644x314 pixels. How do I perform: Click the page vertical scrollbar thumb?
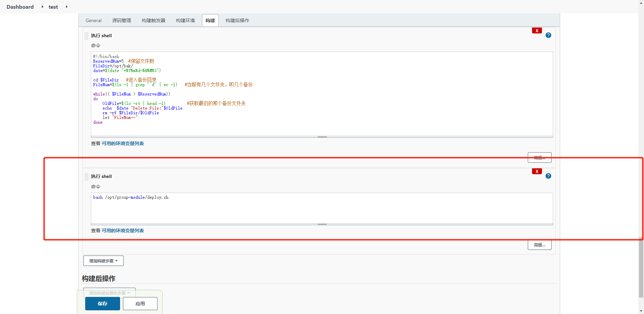click(641, 267)
